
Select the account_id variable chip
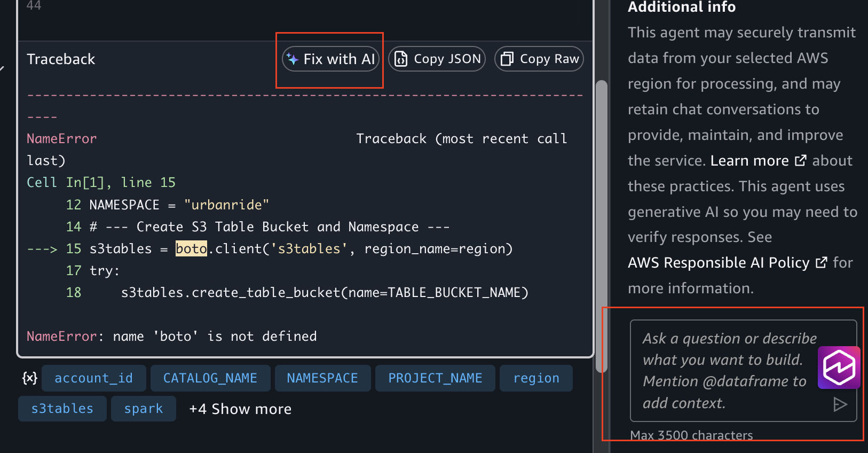coord(94,378)
